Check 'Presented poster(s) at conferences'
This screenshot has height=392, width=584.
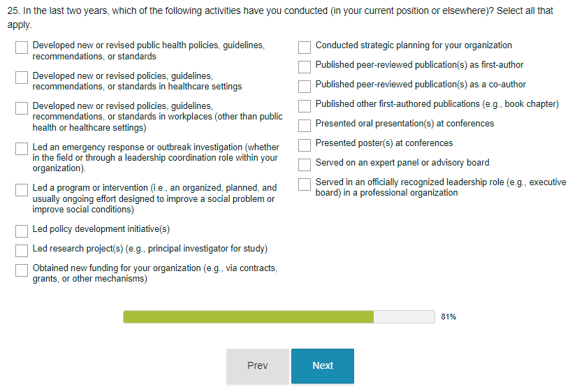(305, 145)
